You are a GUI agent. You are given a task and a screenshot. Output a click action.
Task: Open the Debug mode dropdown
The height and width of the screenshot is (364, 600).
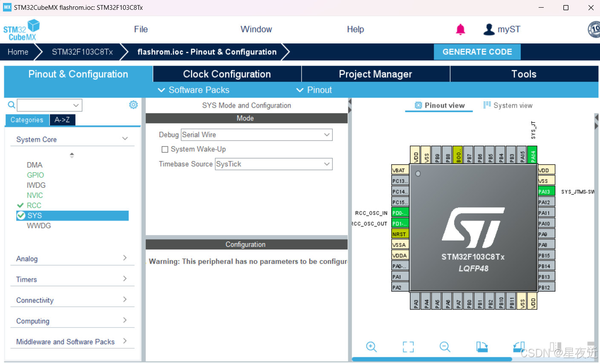(x=257, y=135)
